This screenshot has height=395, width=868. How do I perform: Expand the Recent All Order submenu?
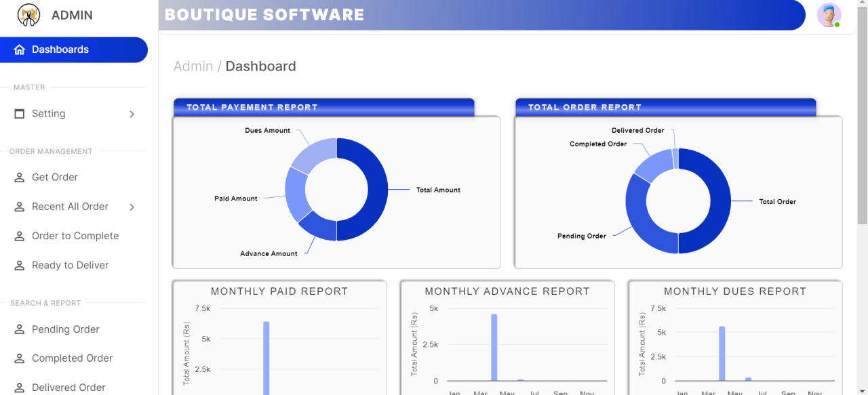tap(132, 207)
